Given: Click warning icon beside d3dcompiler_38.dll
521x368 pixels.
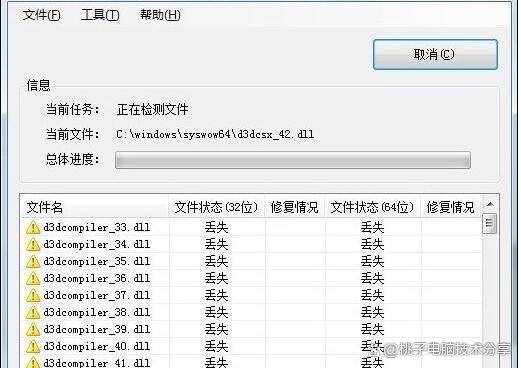Looking at the screenshot, I should [x=33, y=312].
